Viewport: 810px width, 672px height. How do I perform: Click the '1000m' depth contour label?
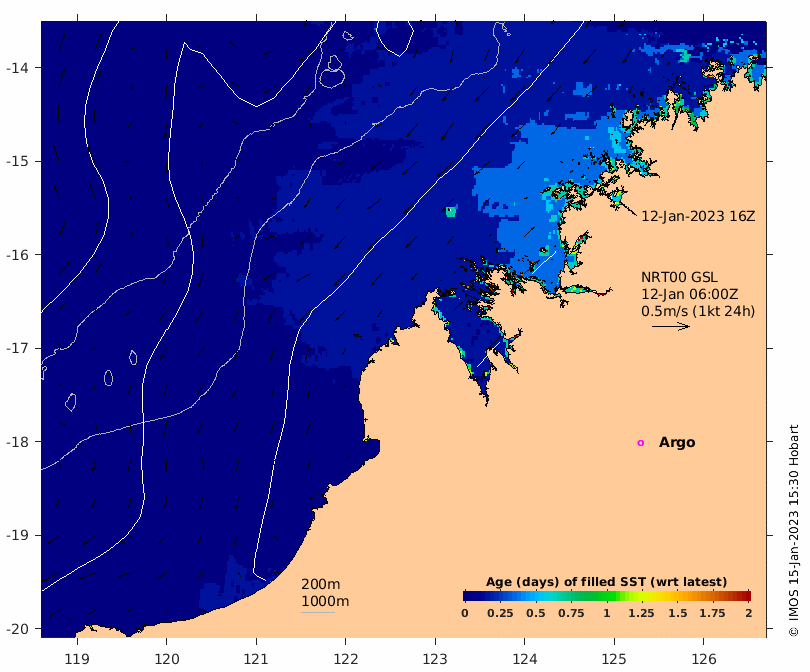point(325,601)
